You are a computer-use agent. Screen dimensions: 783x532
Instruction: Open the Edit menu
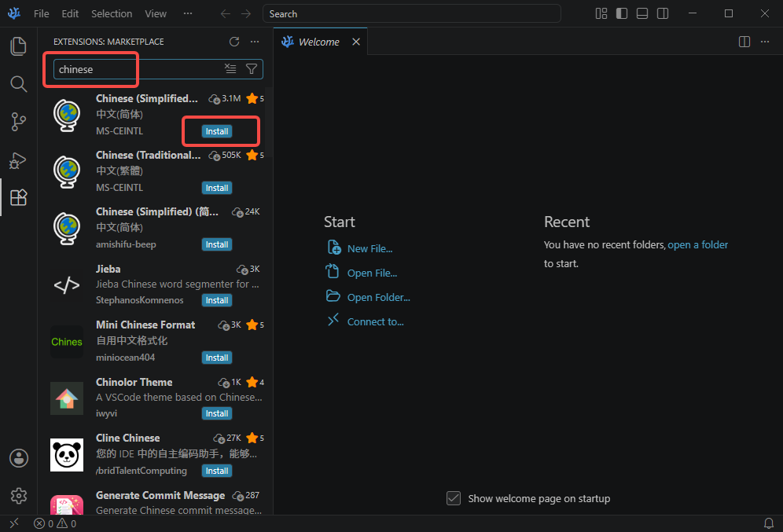(x=70, y=14)
